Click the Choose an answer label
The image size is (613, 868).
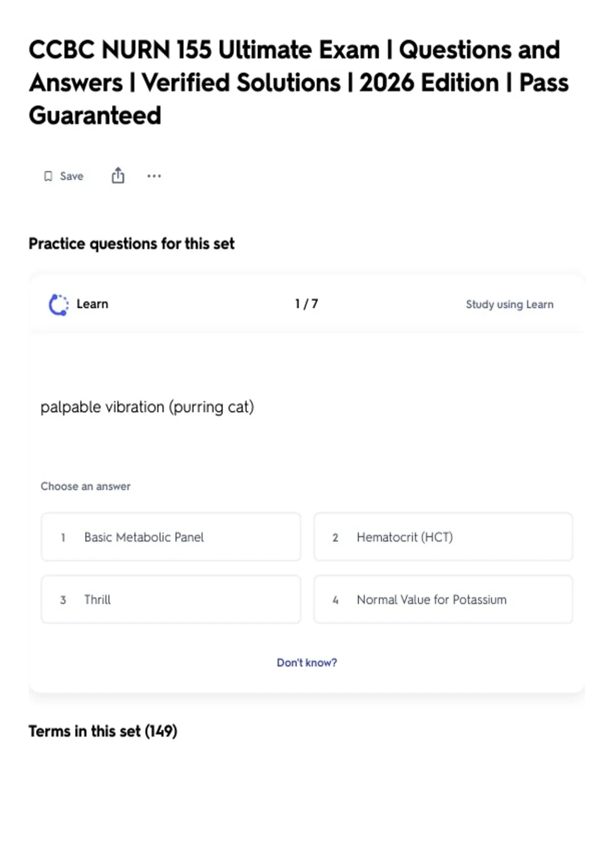85,486
